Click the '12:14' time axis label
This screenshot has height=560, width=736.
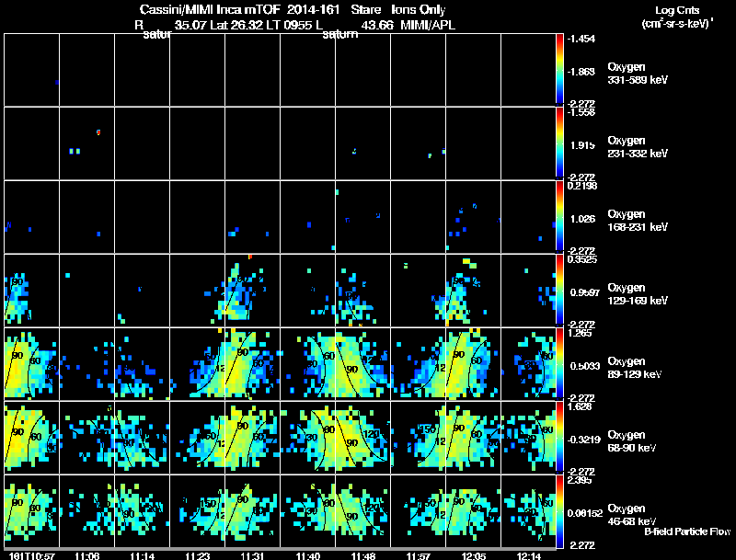528,556
